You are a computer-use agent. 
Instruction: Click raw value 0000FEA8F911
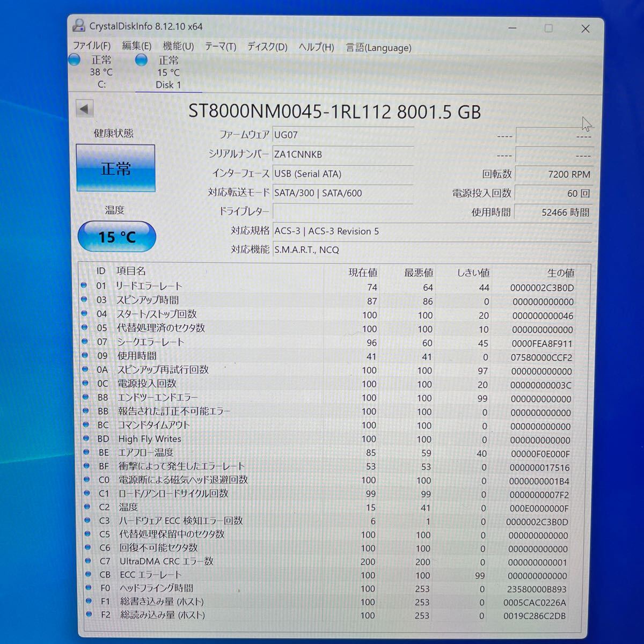[x=541, y=343]
